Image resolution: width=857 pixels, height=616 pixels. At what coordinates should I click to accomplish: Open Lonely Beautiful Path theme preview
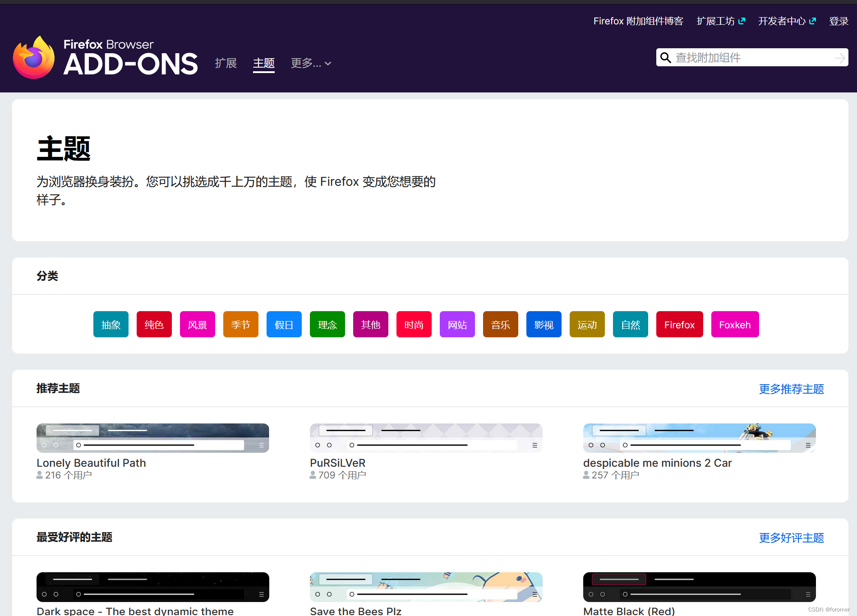tap(153, 438)
